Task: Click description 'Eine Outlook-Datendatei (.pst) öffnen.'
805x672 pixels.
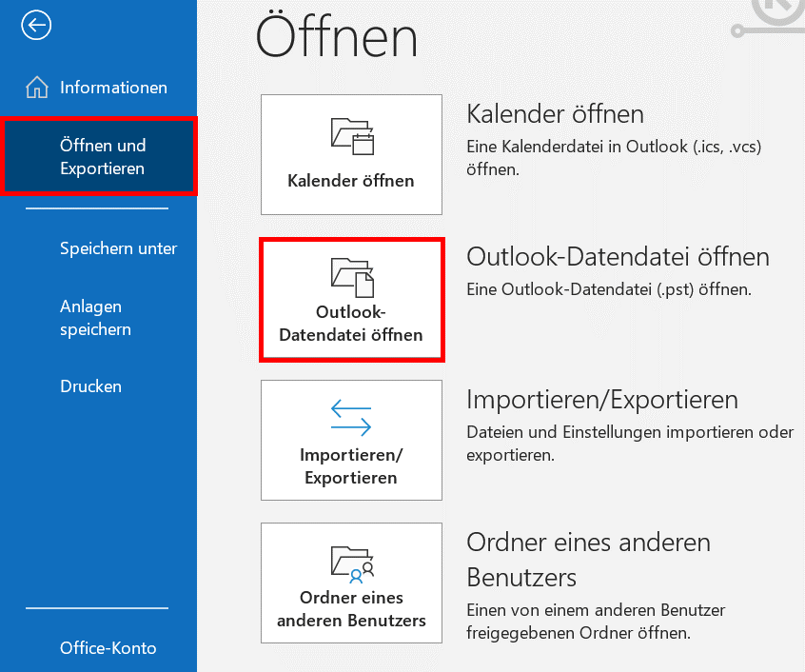Action: point(609,289)
